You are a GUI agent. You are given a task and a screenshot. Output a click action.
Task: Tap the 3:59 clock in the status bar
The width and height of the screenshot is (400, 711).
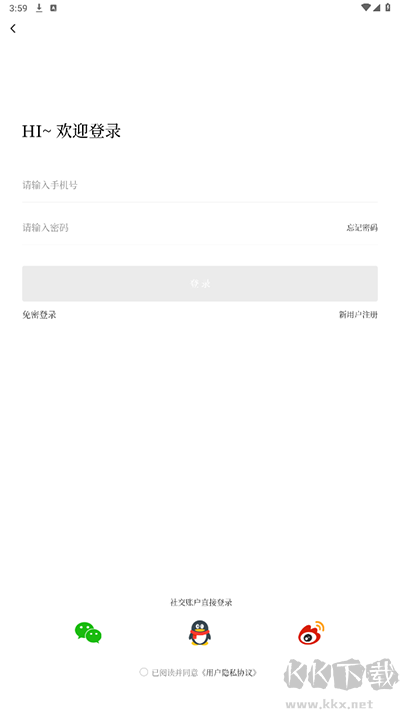(x=18, y=8)
